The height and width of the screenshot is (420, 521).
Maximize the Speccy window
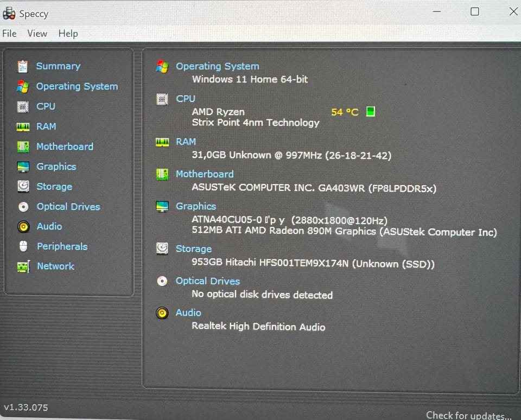[475, 11]
